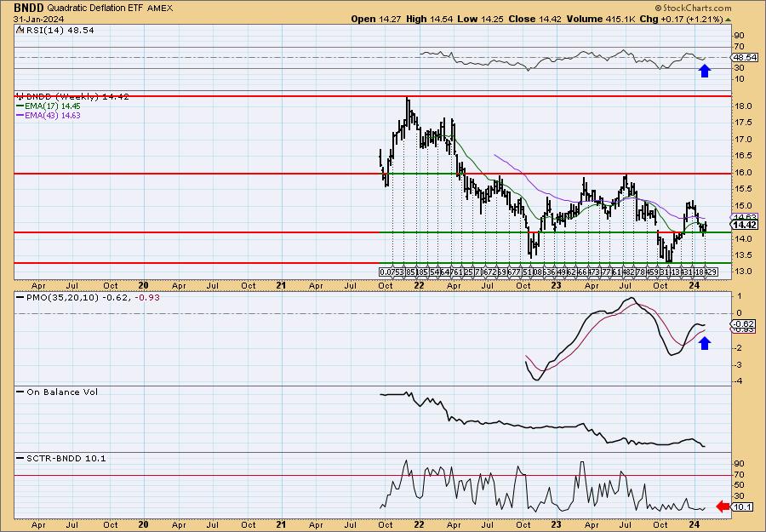The height and width of the screenshot is (532, 766).
Task: Click the red -0.93 PMO signal value in legend
Action: (148, 298)
